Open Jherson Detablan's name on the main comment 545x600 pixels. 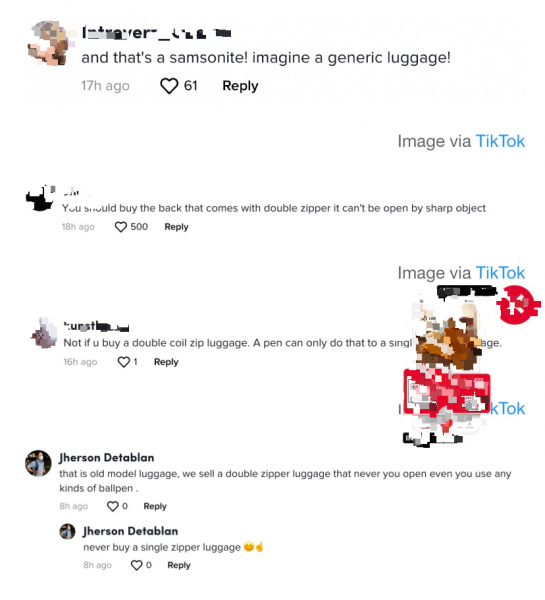click(x=107, y=458)
